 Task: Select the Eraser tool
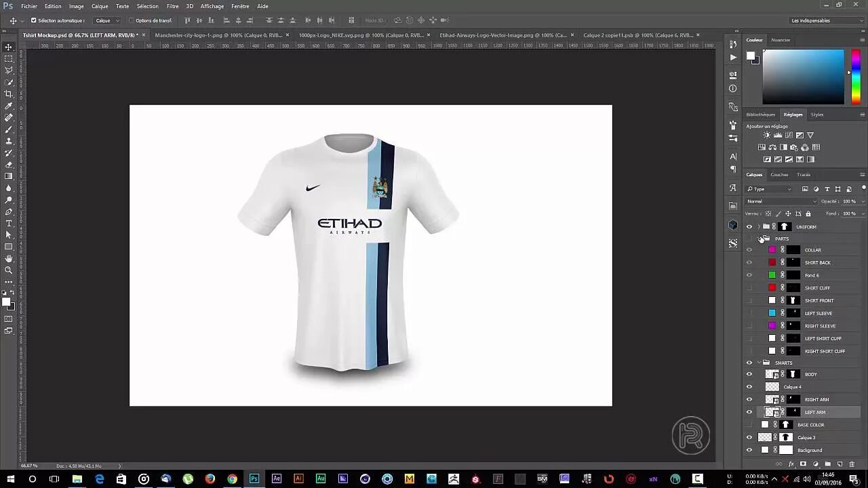9,165
